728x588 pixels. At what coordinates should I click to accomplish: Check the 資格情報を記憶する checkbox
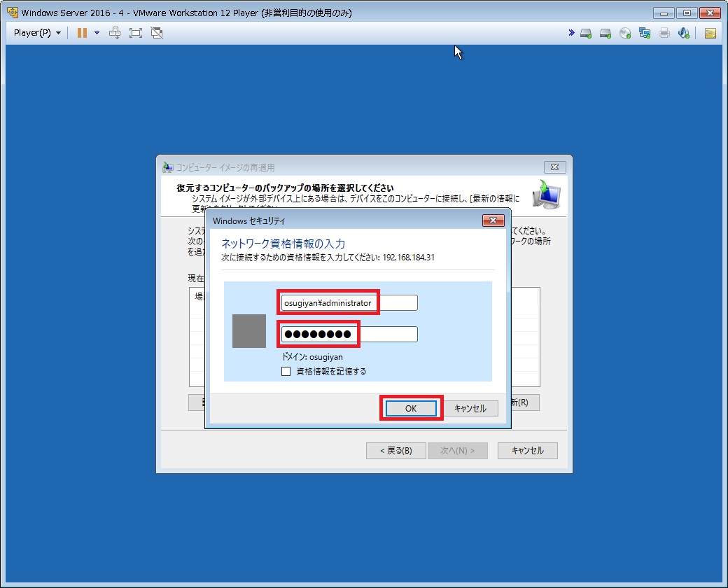pyautogui.click(x=286, y=371)
